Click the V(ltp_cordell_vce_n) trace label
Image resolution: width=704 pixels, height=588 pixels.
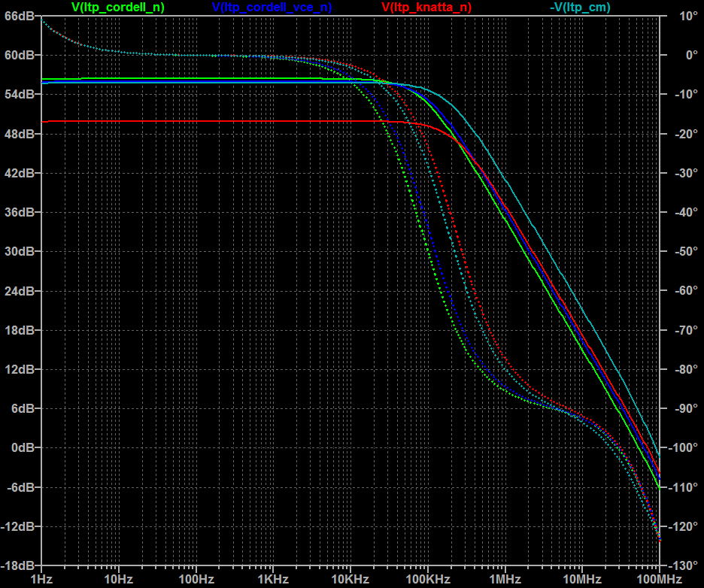(x=272, y=8)
